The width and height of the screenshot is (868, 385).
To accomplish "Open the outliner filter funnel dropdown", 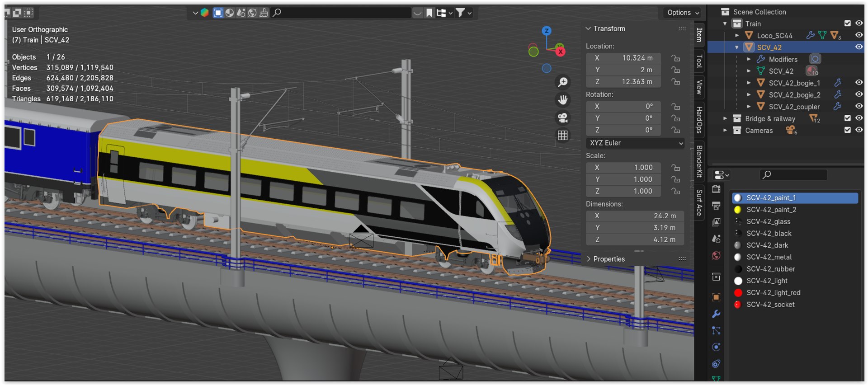I will point(464,13).
